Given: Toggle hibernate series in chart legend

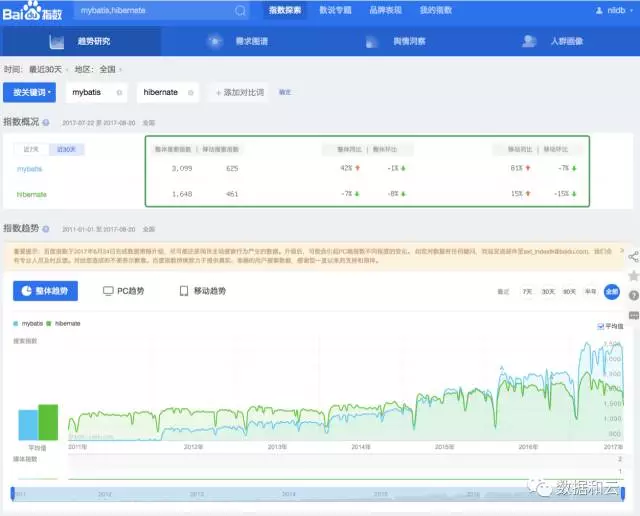Looking at the screenshot, I should [64, 323].
